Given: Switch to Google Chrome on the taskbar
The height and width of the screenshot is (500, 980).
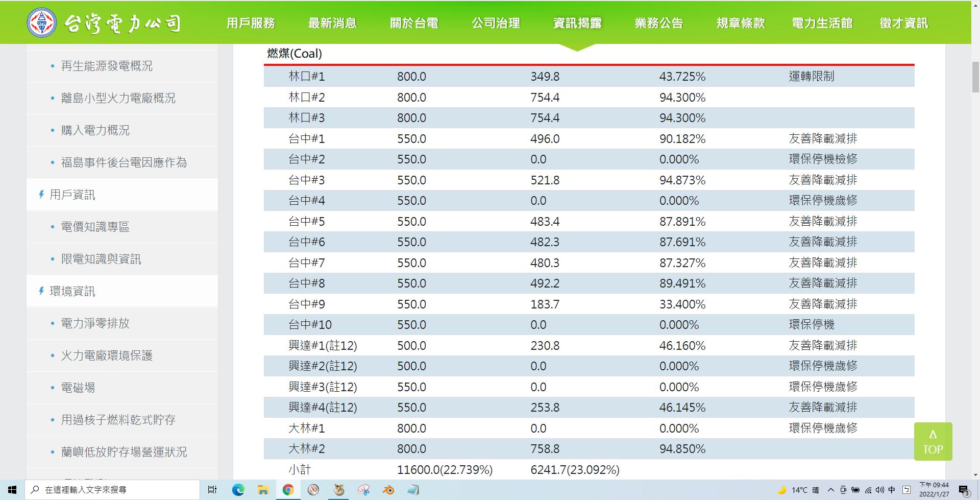Looking at the screenshot, I should coord(288,490).
